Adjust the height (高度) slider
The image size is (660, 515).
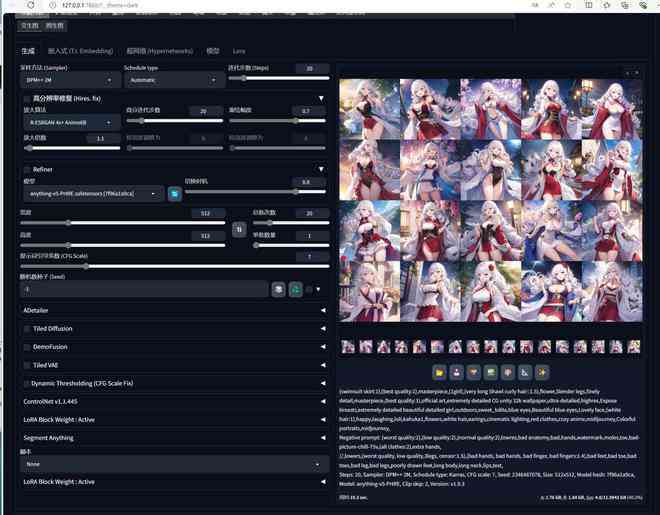[122, 245]
